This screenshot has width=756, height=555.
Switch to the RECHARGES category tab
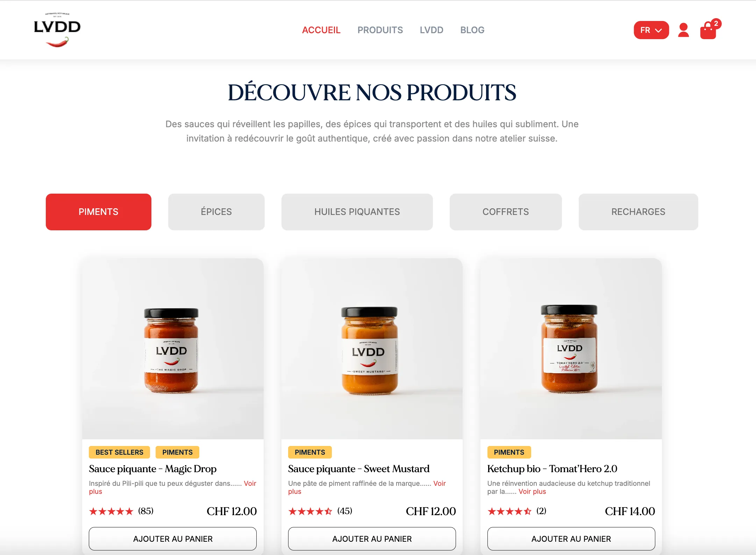(638, 212)
